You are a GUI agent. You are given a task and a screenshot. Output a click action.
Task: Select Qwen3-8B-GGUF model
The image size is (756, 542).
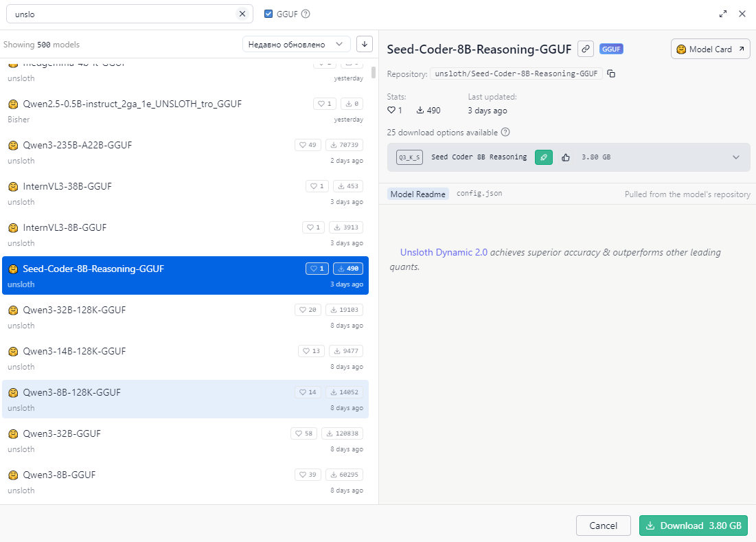point(185,482)
